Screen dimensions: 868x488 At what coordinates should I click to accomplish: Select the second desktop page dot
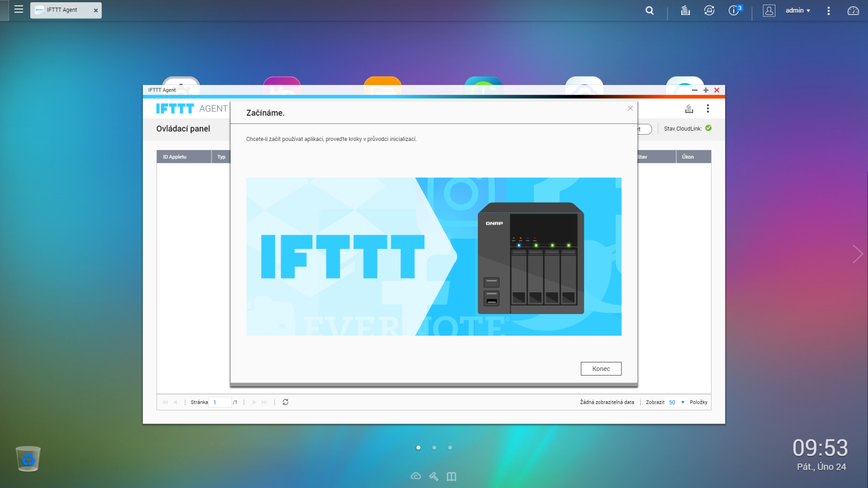pyautogui.click(x=435, y=447)
